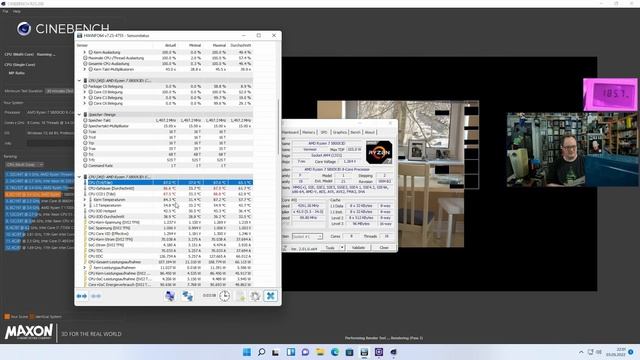Click the Cinebench logo icon

24,29
